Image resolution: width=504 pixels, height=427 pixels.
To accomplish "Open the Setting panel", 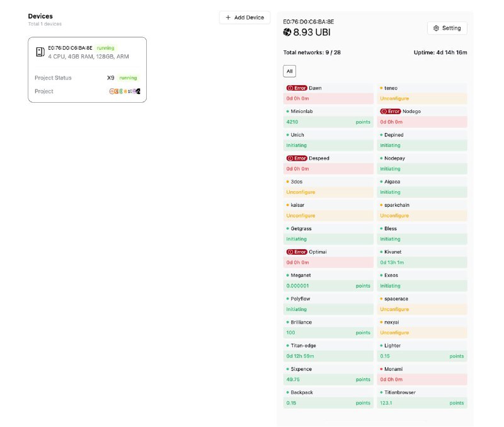I will (x=447, y=28).
